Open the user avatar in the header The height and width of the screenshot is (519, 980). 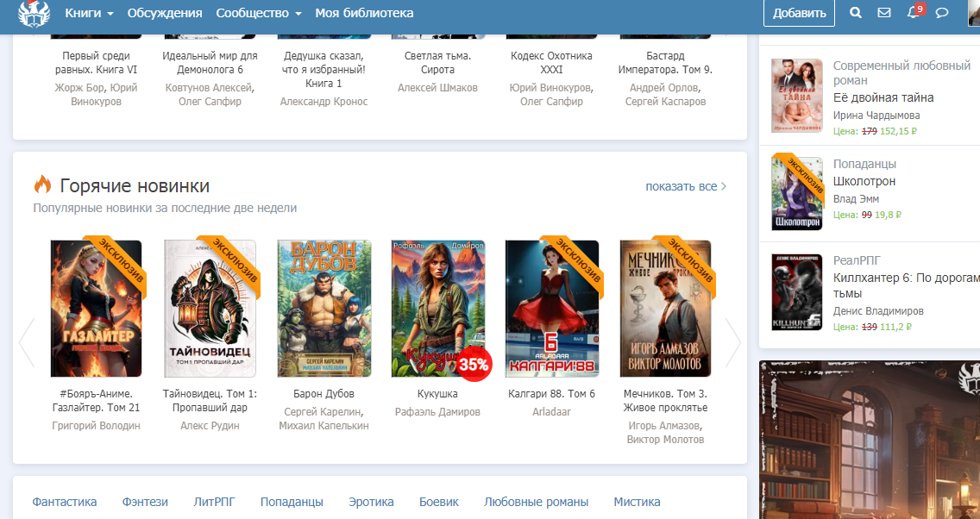coord(974,13)
